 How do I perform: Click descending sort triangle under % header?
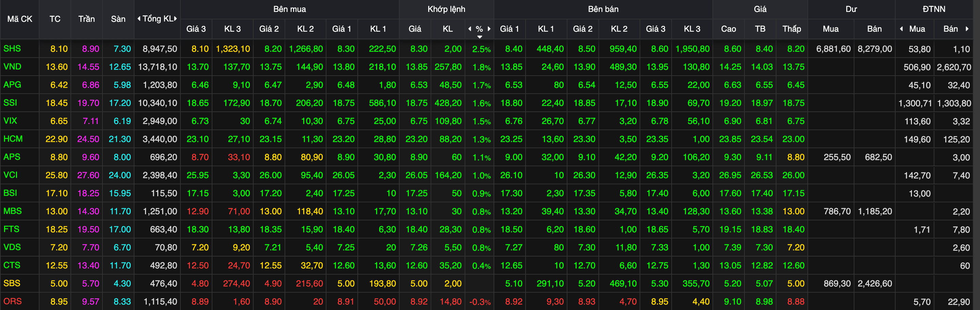tap(479, 37)
